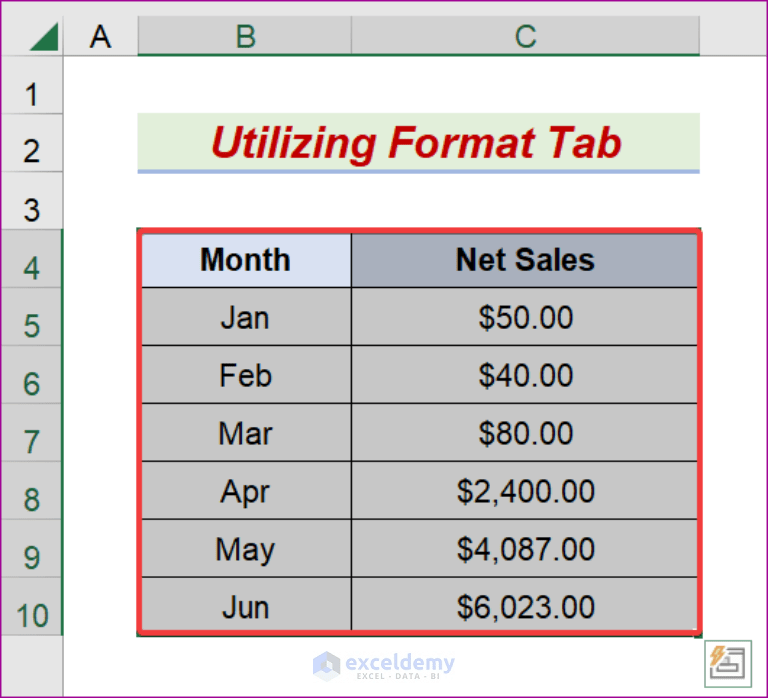Select the 'Net Sales' header cell
Screen dimensions: 768x698
pyautogui.click(x=525, y=259)
